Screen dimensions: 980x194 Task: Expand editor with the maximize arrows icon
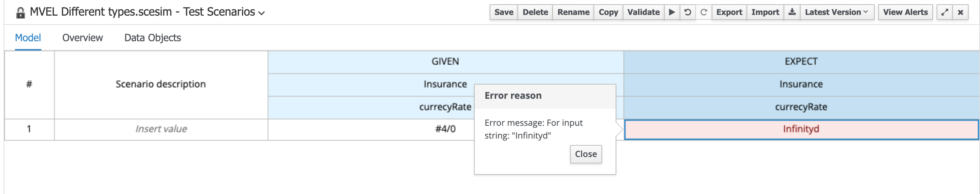(944, 12)
